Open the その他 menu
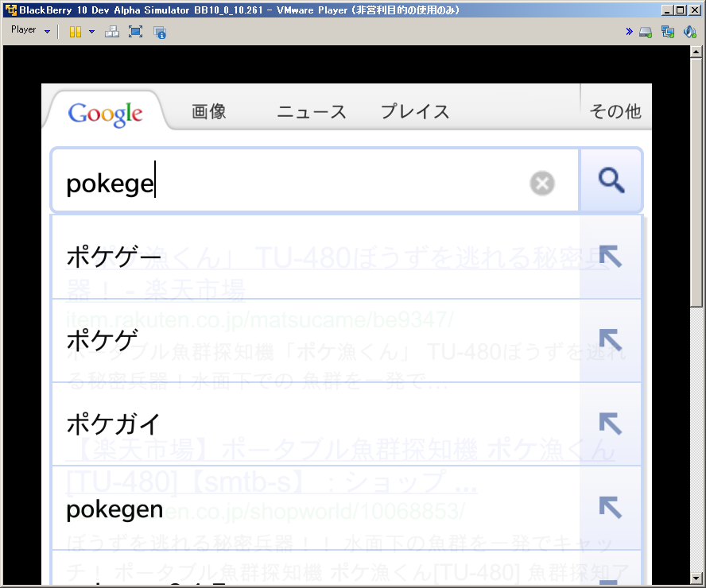The width and height of the screenshot is (706, 588). [x=615, y=111]
